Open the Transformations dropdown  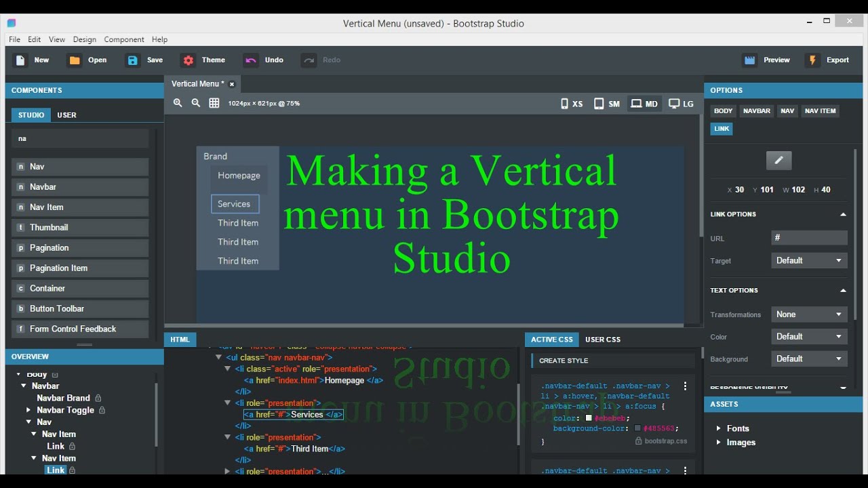pos(809,314)
